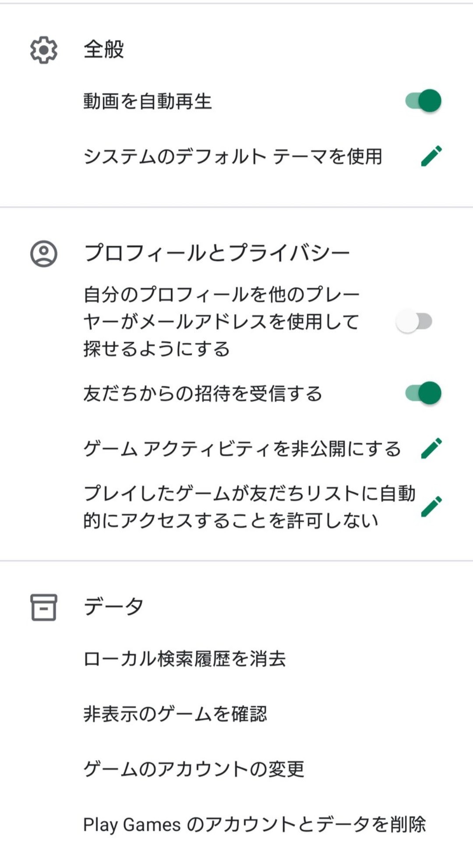Tap the 動画を自動再生 label
This screenshot has width=473, height=868.
pos(148,101)
